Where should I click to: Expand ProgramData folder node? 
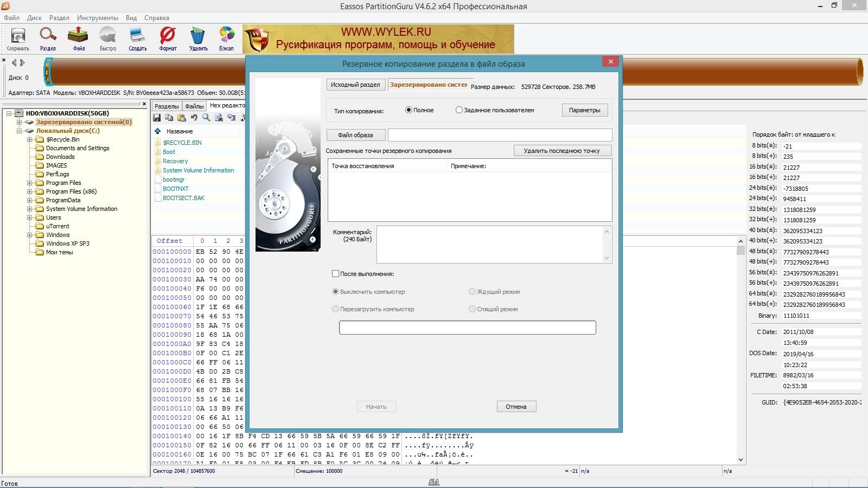pyautogui.click(x=30, y=200)
